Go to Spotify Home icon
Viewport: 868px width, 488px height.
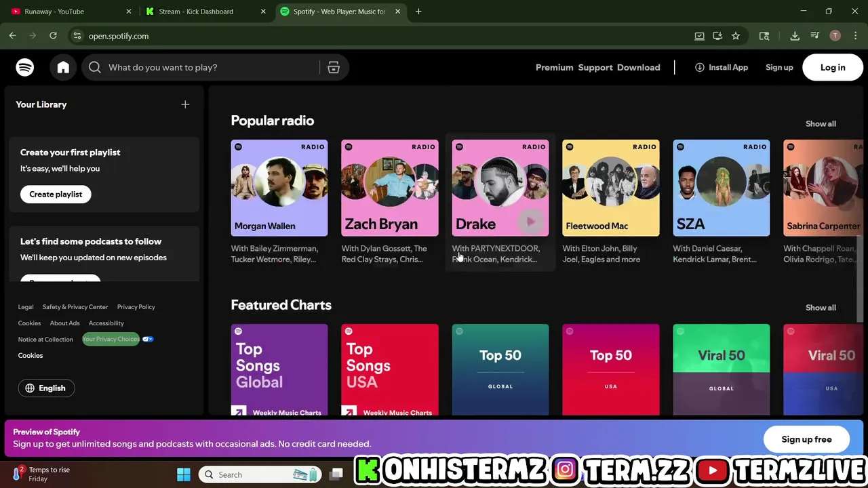pos(63,67)
